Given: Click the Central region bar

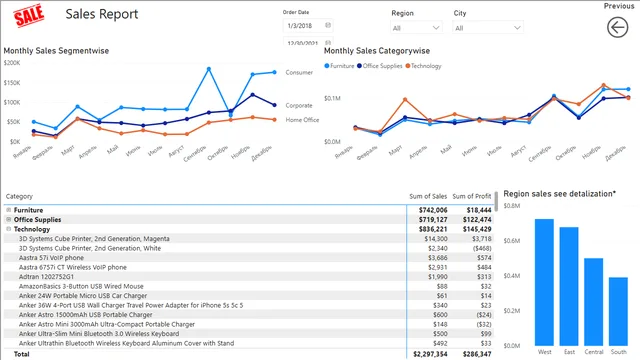Looking at the screenshot, I should [x=593, y=302].
